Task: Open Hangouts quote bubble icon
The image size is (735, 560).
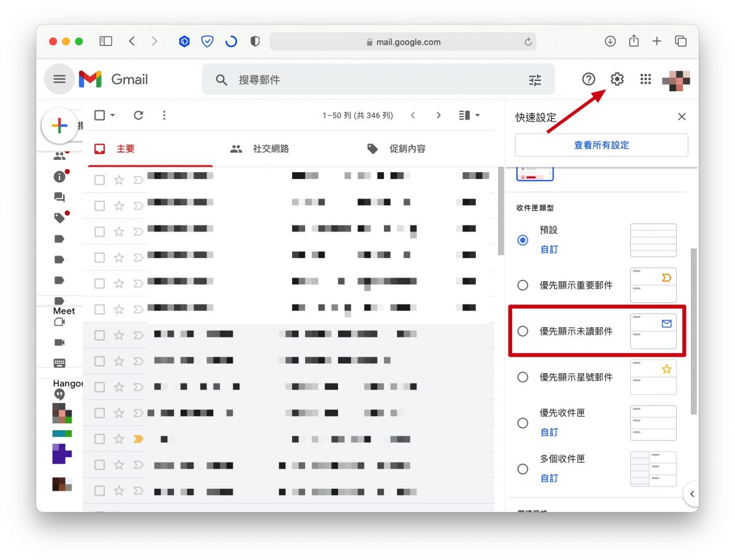Action: point(59,394)
